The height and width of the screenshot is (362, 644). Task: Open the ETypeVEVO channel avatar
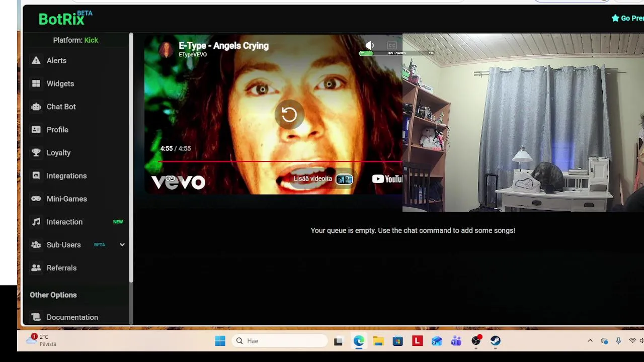coord(166,49)
